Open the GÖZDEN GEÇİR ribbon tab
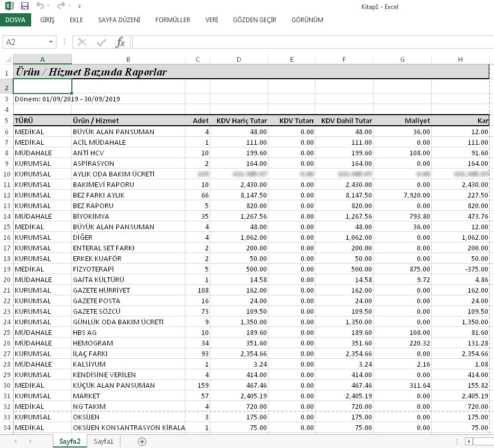The height and width of the screenshot is (448, 494). pos(255,20)
